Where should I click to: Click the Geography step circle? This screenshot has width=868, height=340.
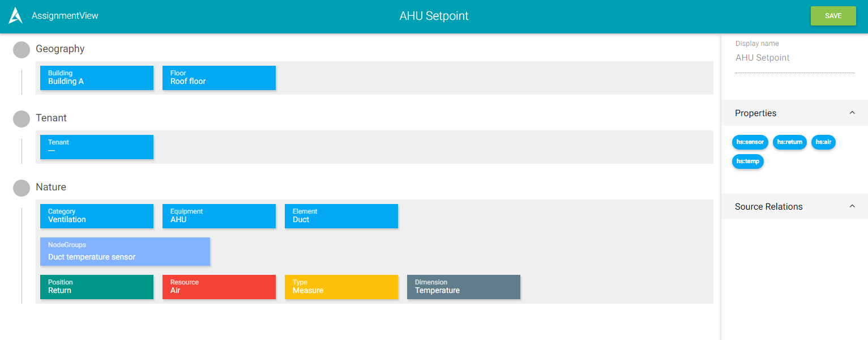(x=22, y=50)
